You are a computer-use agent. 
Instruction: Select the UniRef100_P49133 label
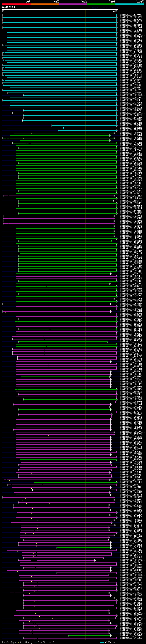tap(131, 72)
